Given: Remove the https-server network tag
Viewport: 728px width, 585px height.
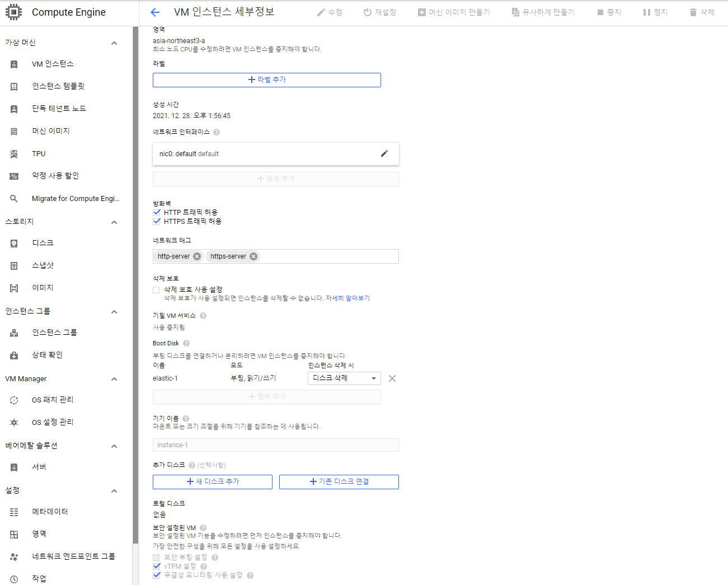Looking at the screenshot, I should point(253,256).
